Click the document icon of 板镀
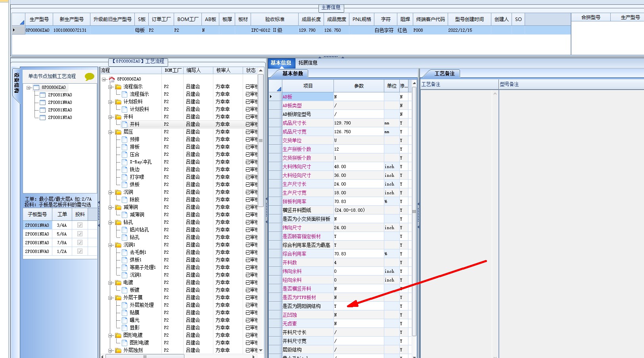644x358 pixels. 125,290
